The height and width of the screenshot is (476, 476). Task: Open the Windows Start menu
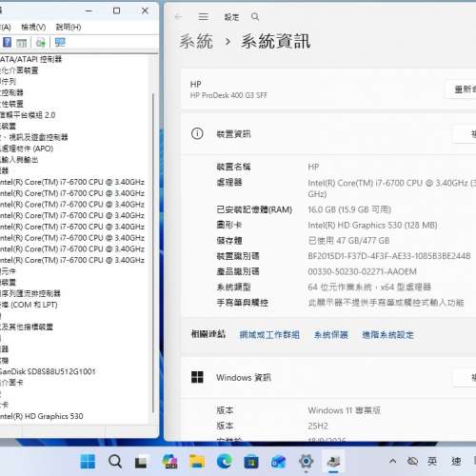88,461
